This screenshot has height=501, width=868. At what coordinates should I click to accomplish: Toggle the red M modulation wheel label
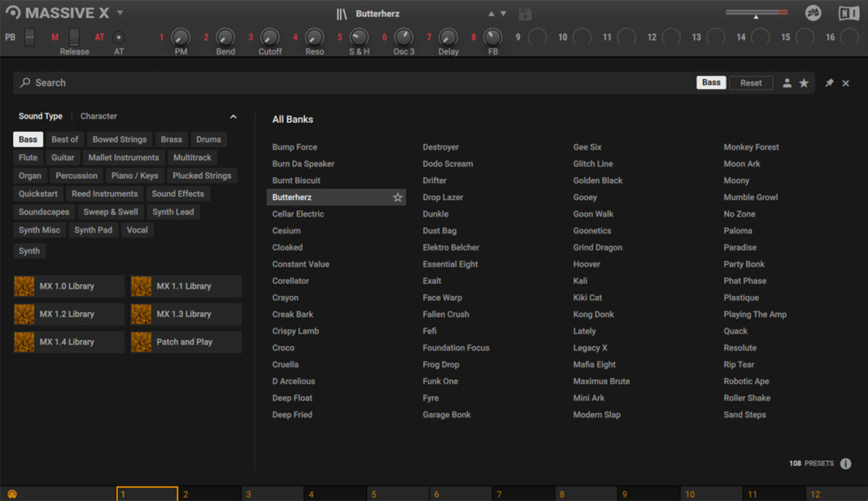pos(55,38)
